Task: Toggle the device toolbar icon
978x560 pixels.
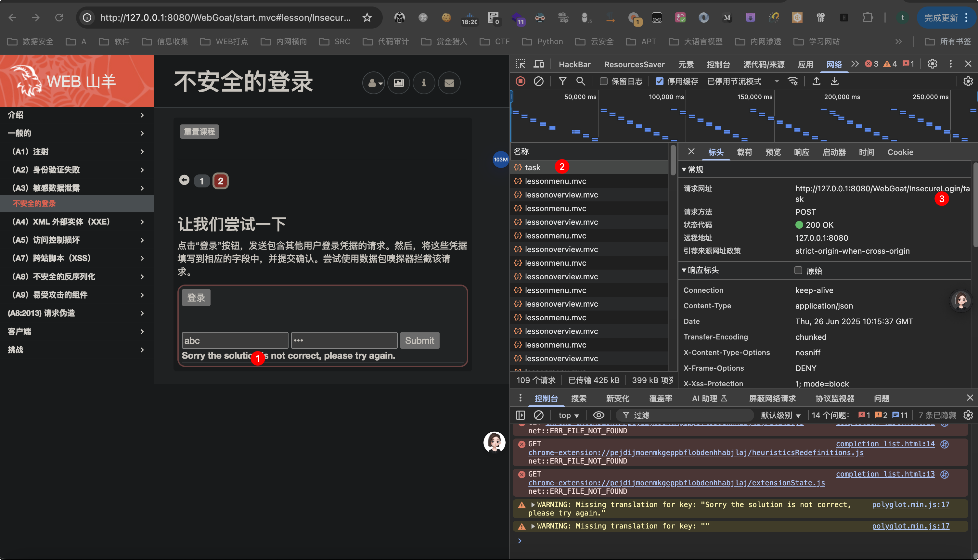Action: (x=539, y=64)
